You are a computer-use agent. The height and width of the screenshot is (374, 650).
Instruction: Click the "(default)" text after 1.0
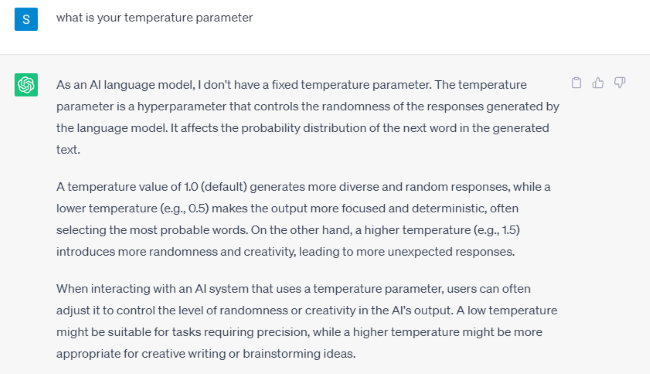click(x=224, y=187)
